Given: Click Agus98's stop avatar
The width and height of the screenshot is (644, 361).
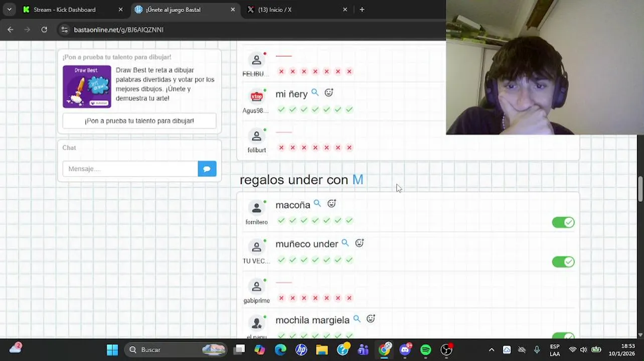Looking at the screenshot, I should 256,96.
